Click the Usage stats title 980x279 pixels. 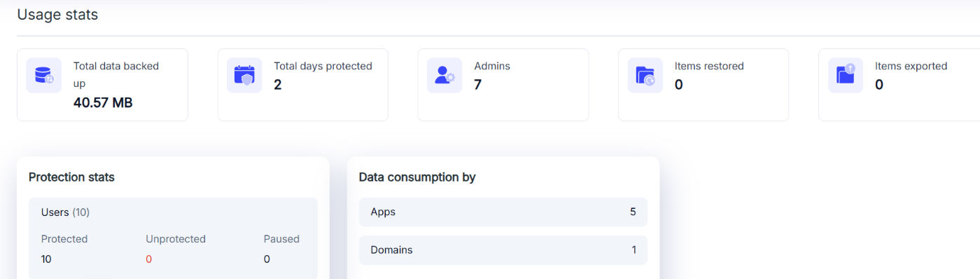(57, 14)
